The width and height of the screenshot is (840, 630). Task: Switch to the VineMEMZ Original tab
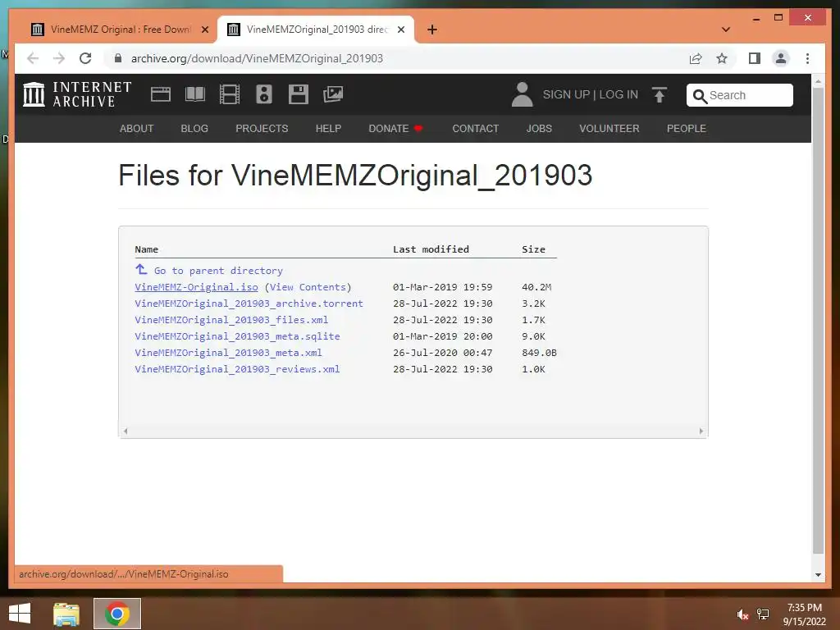point(118,30)
